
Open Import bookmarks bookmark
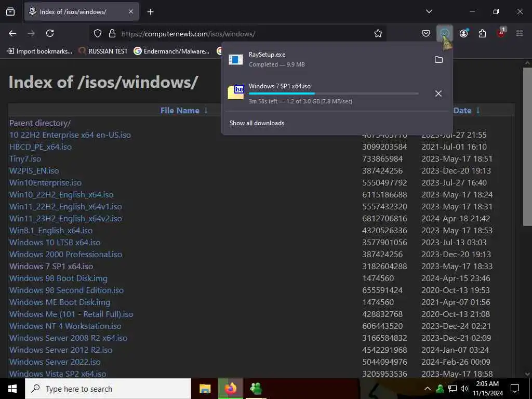40,51
